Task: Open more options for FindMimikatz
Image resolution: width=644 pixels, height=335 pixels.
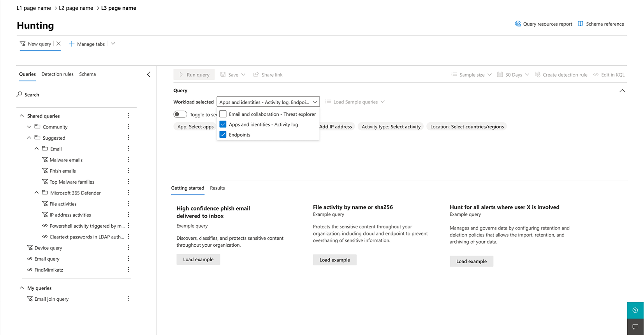Action: coord(128,269)
